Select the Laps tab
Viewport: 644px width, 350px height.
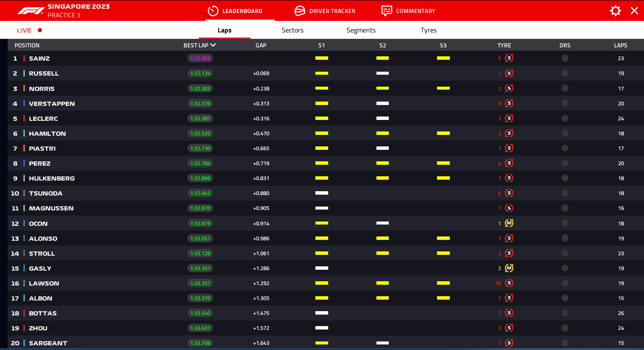(224, 30)
